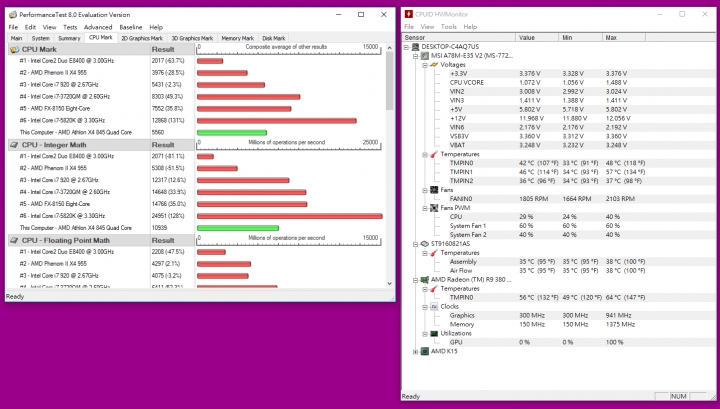720x409 pixels.
Task: Open the Help menu in HWMonitor
Action: [x=470, y=27]
